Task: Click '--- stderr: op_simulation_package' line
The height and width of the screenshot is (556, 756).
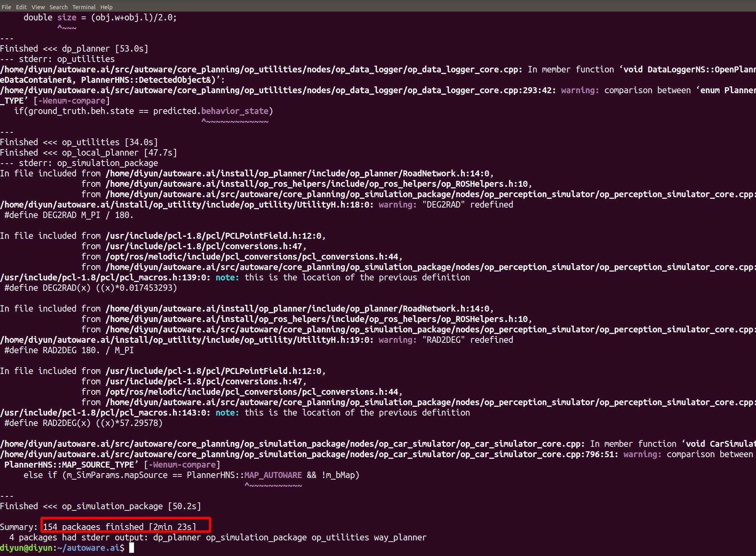Action: [x=79, y=163]
